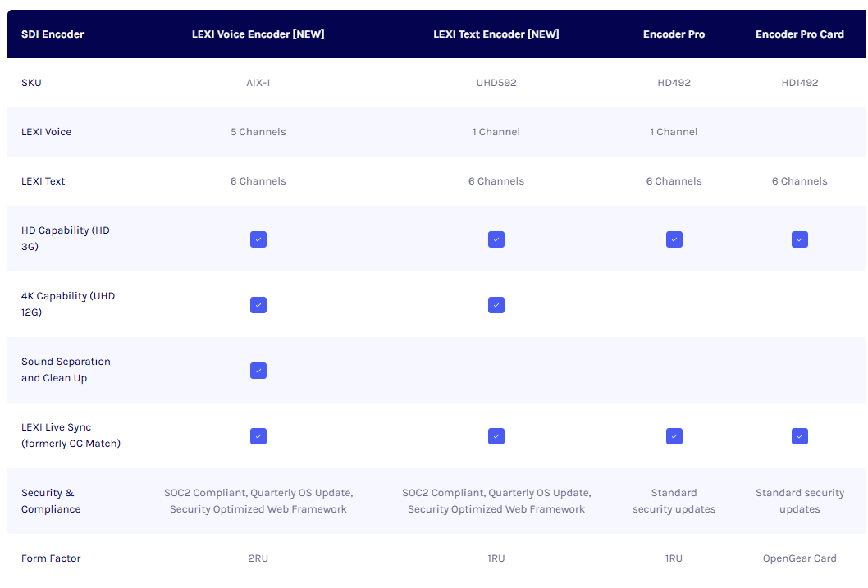Select the SDI Encoder column header

point(53,34)
